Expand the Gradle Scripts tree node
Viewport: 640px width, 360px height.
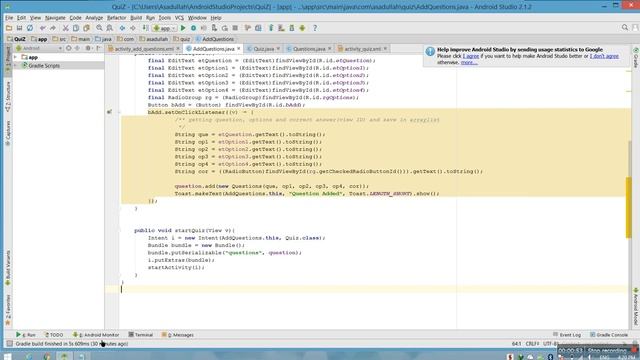pyautogui.click(x=16, y=66)
